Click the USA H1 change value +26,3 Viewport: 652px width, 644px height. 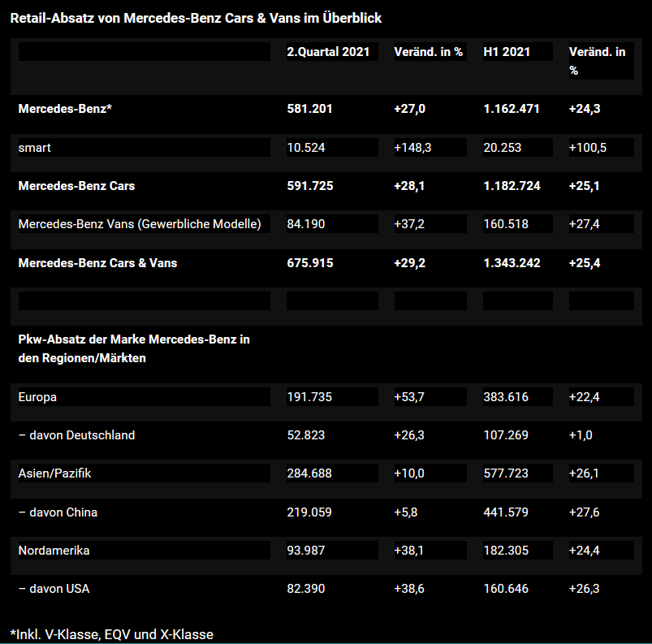[x=584, y=588]
